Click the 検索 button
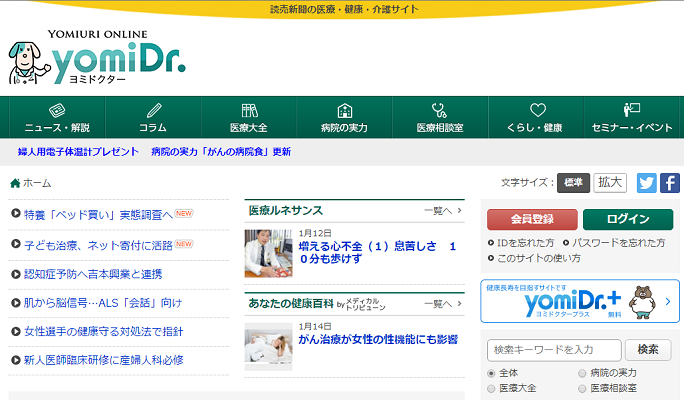Image resolution: width=684 pixels, height=400 pixels. point(648,350)
